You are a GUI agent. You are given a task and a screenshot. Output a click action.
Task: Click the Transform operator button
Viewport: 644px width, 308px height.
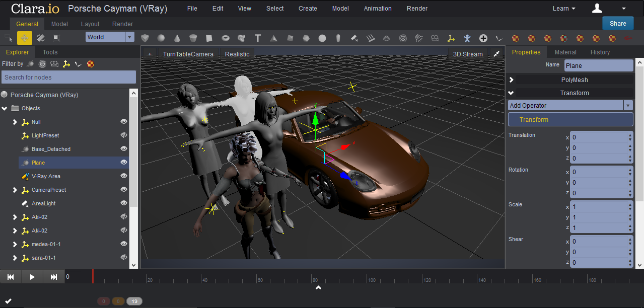click(x=570, y=119)
